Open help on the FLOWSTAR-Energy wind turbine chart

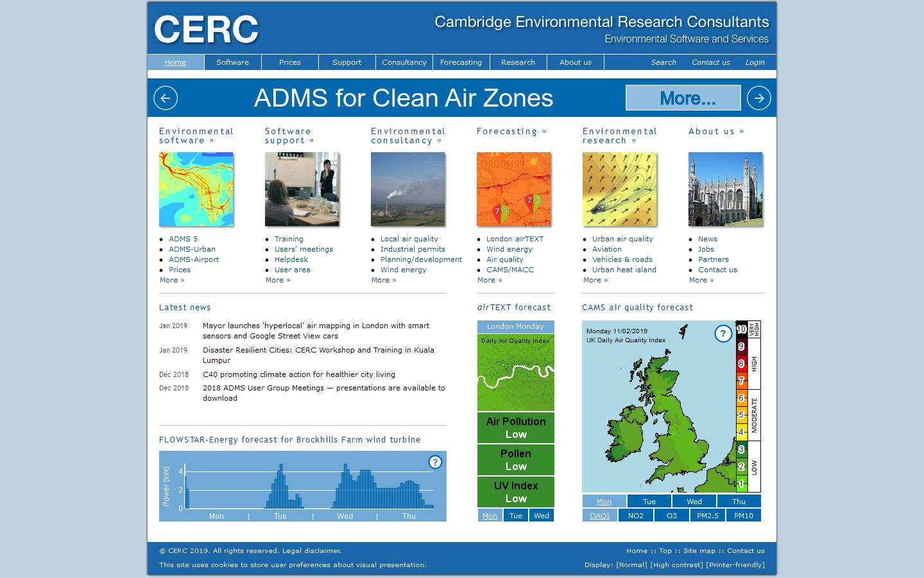[x=436, y=460]
